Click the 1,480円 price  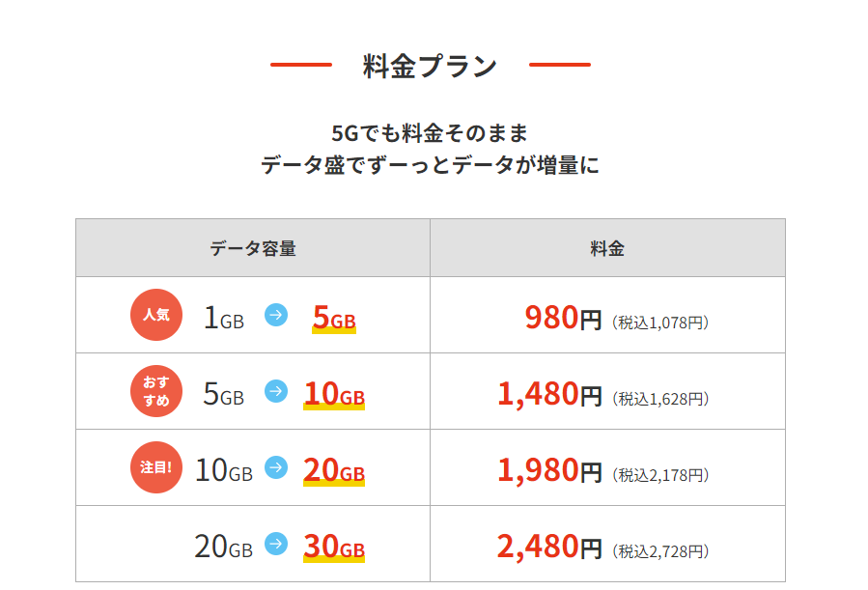[549, 393]
